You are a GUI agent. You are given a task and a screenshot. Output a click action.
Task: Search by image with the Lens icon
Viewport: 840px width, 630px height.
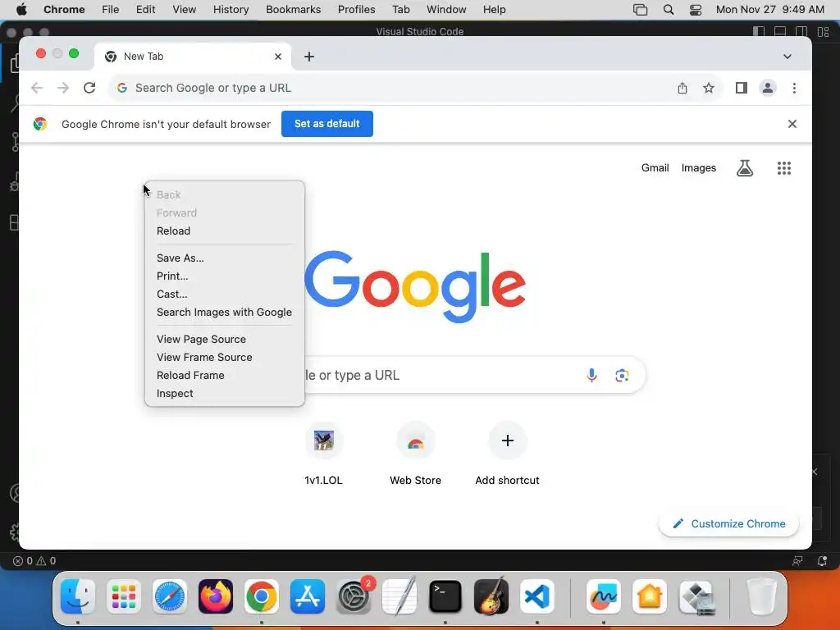click(x=622, y=375)
